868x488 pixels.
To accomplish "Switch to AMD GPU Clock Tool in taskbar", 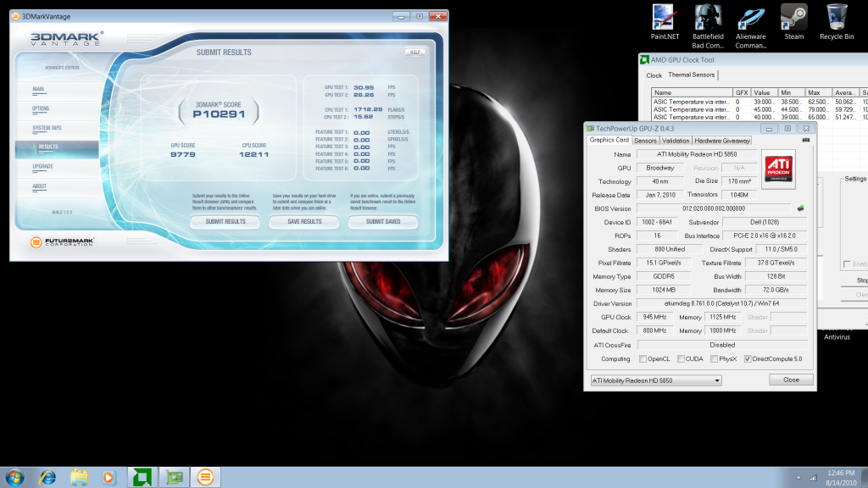I will (142, 477).
